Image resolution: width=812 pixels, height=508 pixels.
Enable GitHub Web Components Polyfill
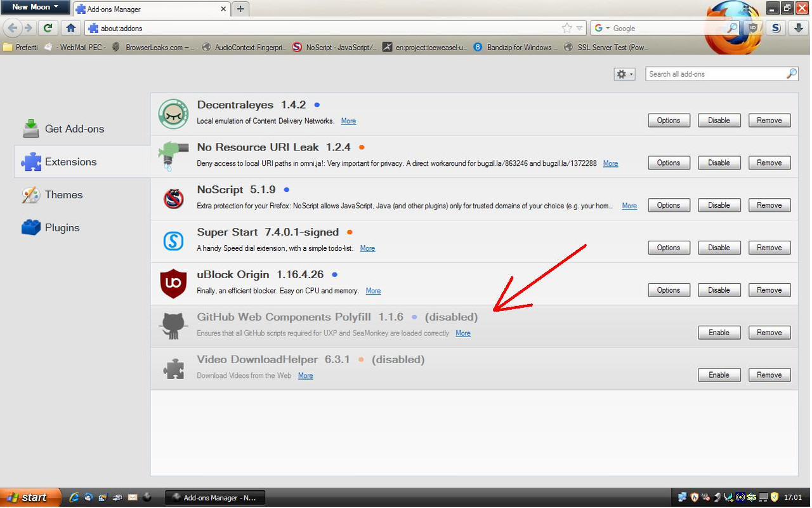719,333
